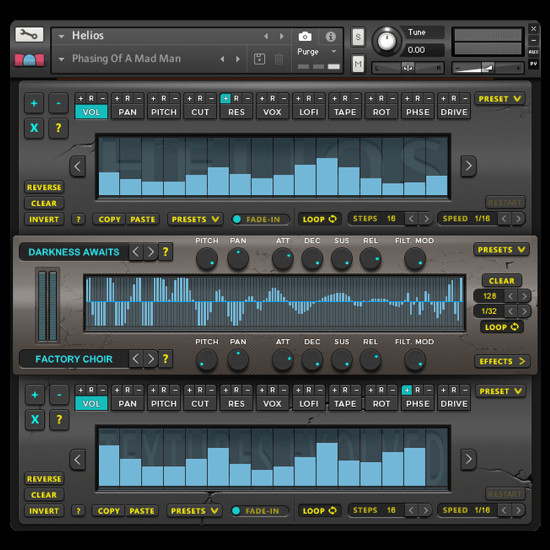The image size is (550, 550).
Task: Shift bottom sequencer steps right
Action: point(468,459)
